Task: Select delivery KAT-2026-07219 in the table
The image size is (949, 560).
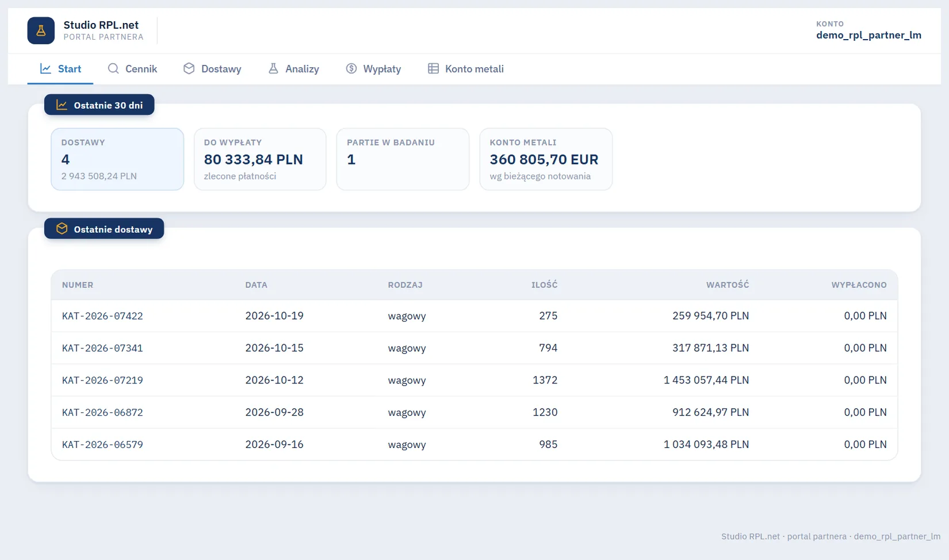Action: click(475, 380)
